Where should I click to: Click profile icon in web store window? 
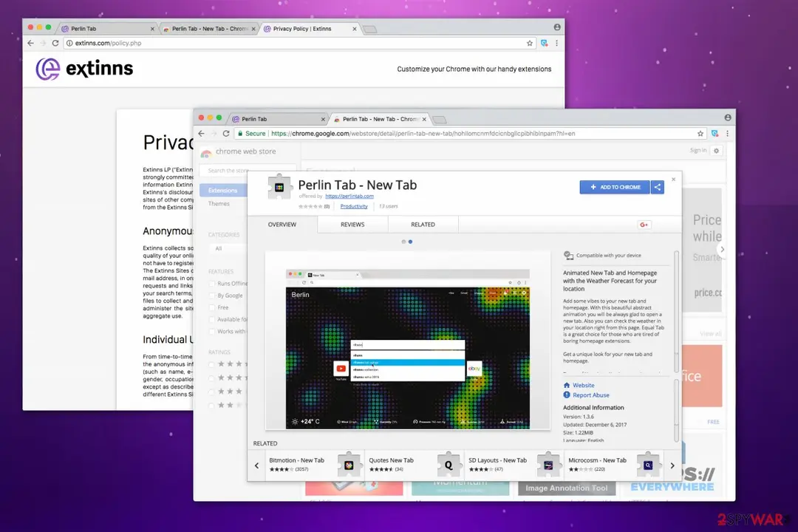(x=728, y=117)
